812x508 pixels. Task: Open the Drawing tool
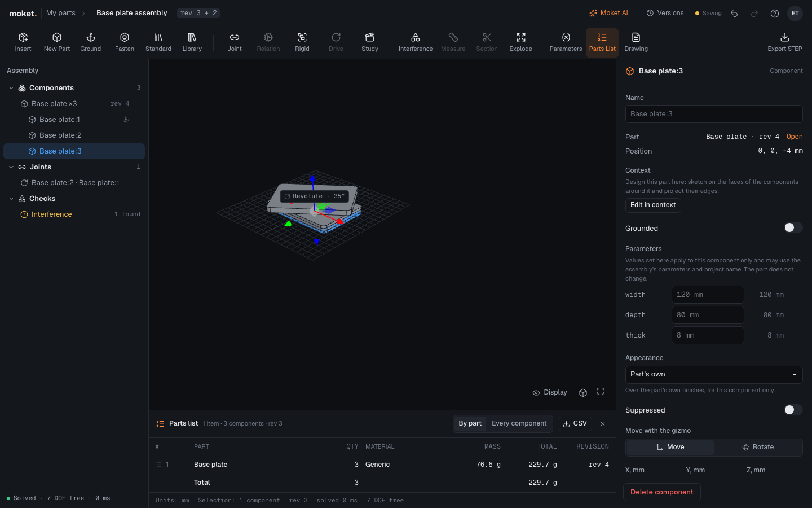pos(636,42)
